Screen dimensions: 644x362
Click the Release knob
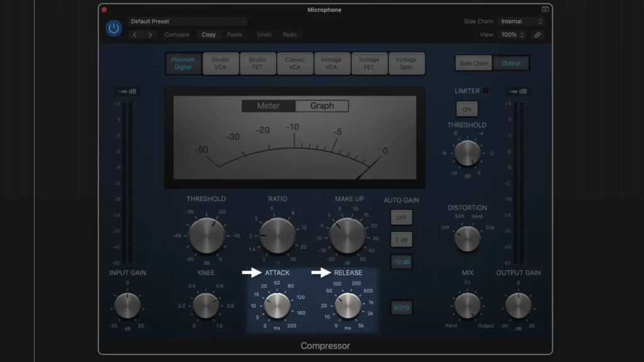pos(348,306)
